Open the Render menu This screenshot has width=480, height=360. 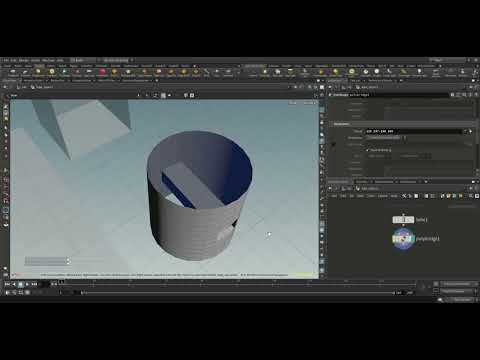coord(24,60)
